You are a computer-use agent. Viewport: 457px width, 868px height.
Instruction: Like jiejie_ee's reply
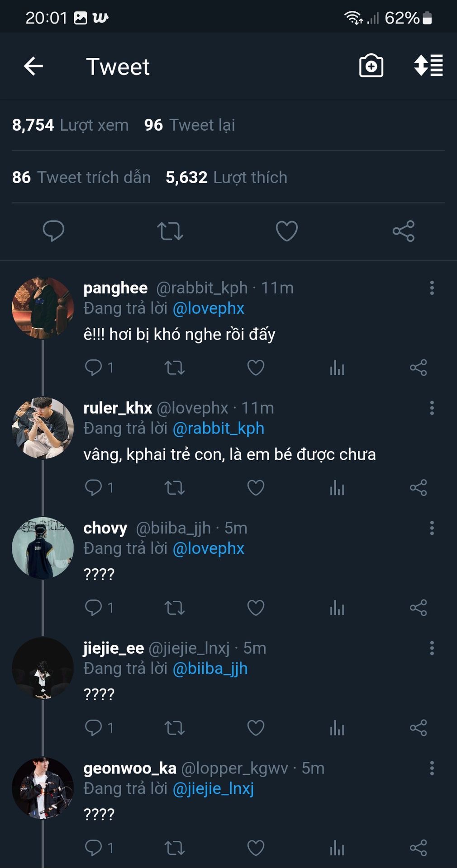pyautogui.click(x=256, y=728)
